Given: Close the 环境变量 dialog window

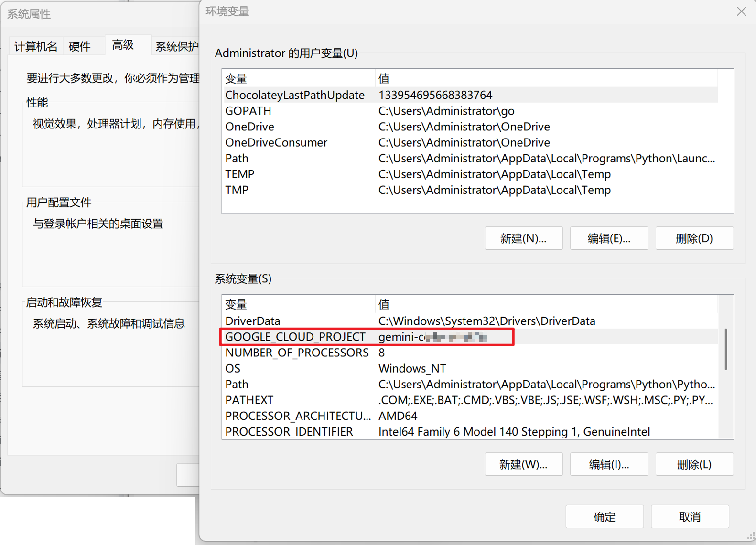Looking at the screenshot, I should coord(741,11).
